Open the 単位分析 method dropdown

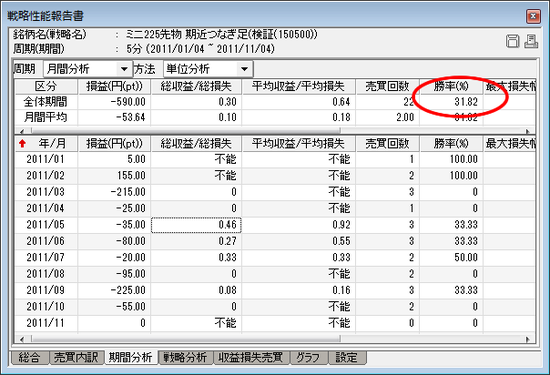tap(244, 69)
